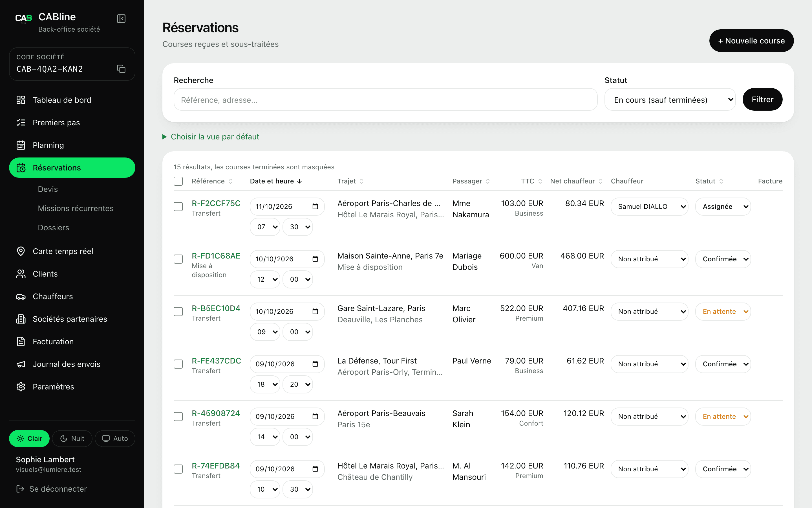The width and height of the screenshot is (812, 508).
Task: Open the calendar icon for R-FD1C68AE date
Action: coord(315,259)
